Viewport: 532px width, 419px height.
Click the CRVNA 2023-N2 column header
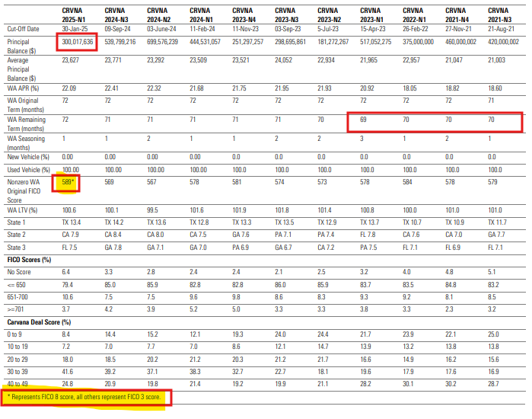coord(329,15)
